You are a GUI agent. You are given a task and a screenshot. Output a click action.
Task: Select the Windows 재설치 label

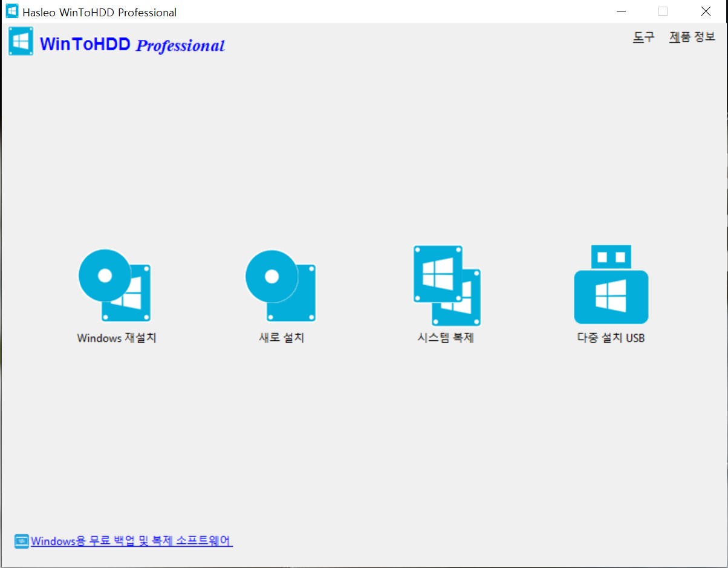coord(117,338)
